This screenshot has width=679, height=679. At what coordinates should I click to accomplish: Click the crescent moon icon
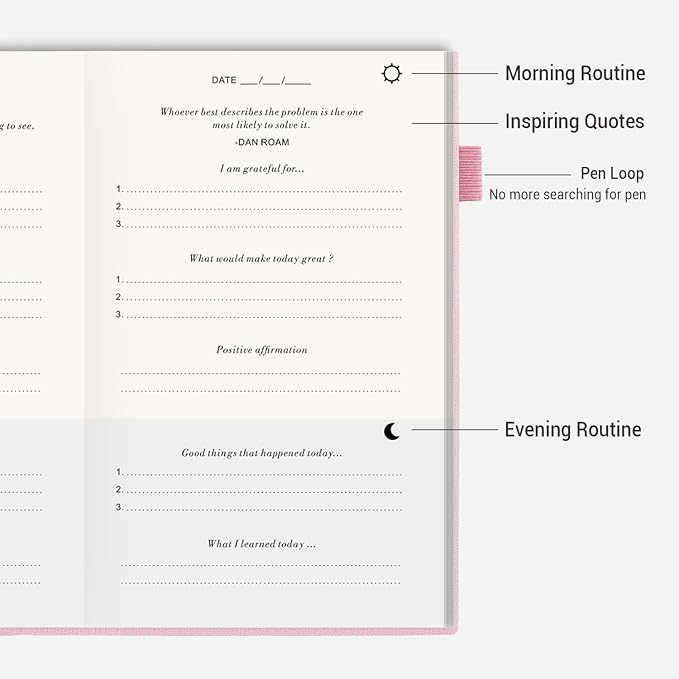tap(392, 431)
